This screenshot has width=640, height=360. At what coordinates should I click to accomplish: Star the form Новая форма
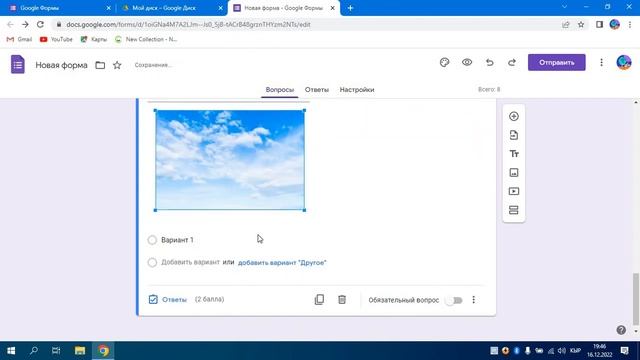point(117,65)
